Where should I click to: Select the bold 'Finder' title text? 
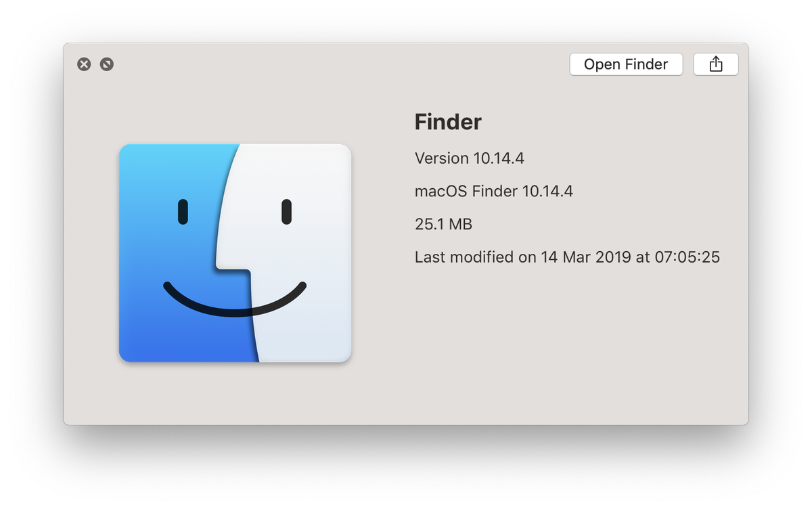(448, 122)
